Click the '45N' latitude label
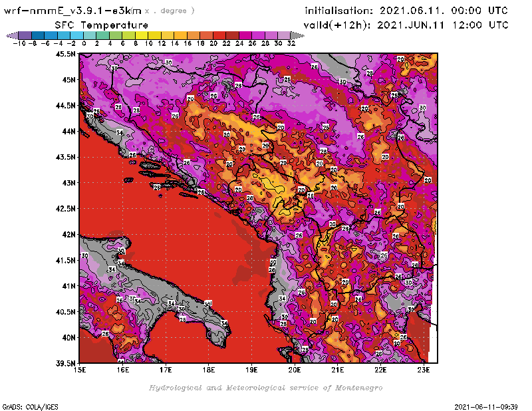 (x=68, y=79)
